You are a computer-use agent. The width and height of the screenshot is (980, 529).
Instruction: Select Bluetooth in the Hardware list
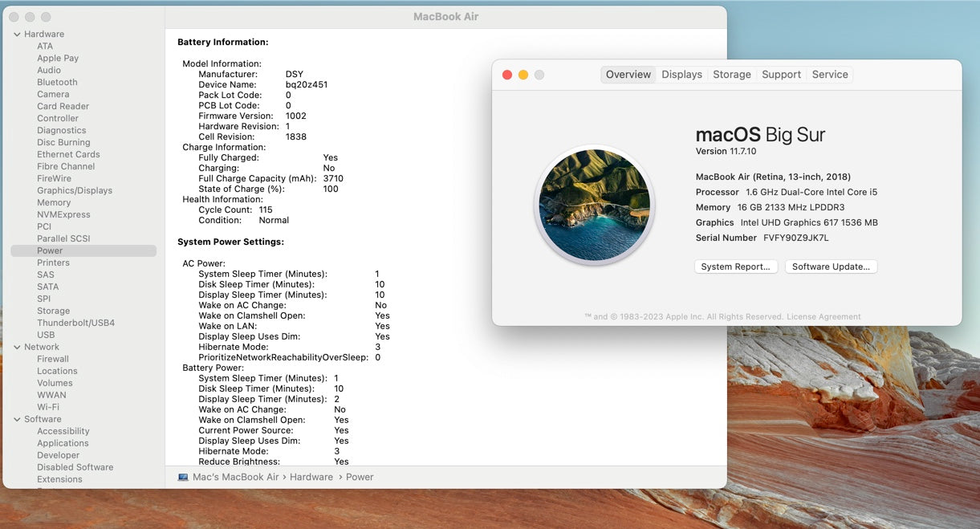pos(57,83)
